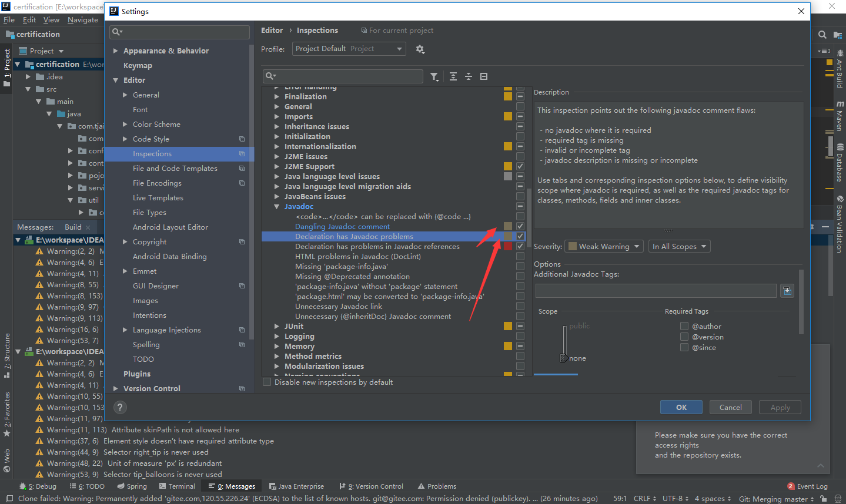Uncheck 'Declaration has Javadoc problems' checkbox
This screenshot has height=504, width=846.
point(520,236)
